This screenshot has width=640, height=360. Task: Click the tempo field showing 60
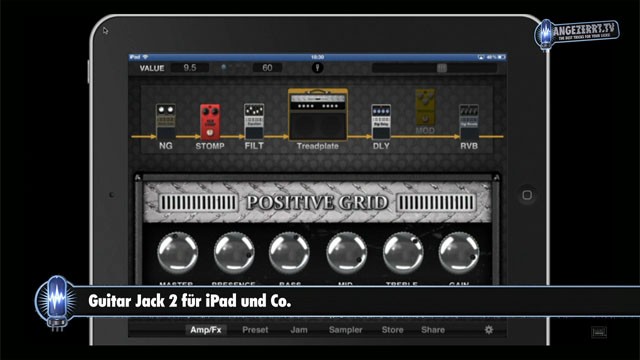pos(267,68)
